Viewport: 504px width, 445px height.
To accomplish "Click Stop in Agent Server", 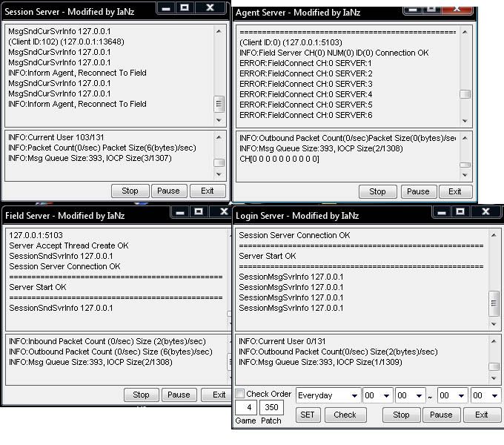I will pyautogui.click(x=377, y=191).
